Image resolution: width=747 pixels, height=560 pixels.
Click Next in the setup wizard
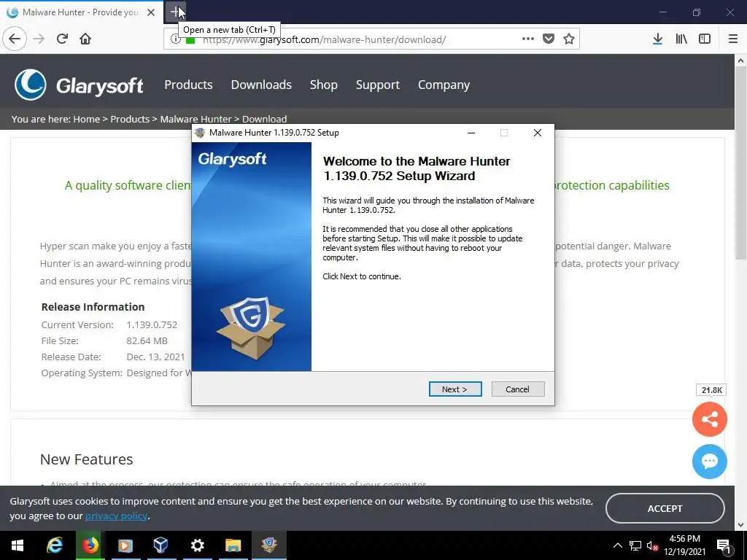455,389
